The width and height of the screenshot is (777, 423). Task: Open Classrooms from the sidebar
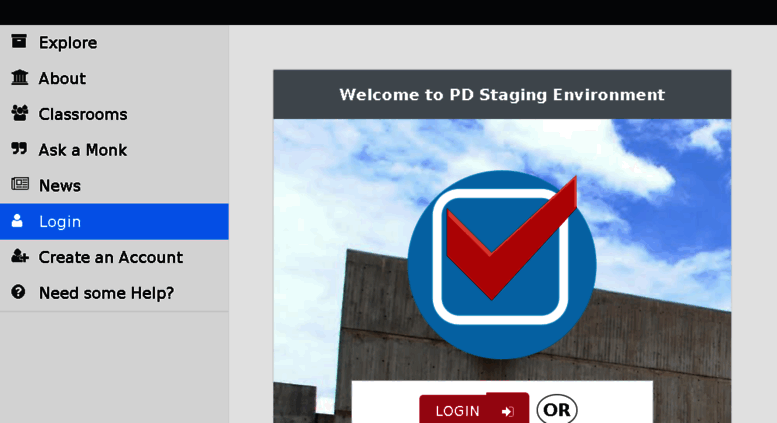(x=114, y=114)
